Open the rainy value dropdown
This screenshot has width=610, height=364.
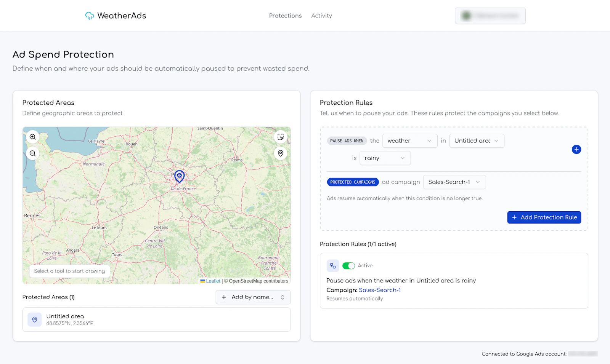tap(385, 158)
